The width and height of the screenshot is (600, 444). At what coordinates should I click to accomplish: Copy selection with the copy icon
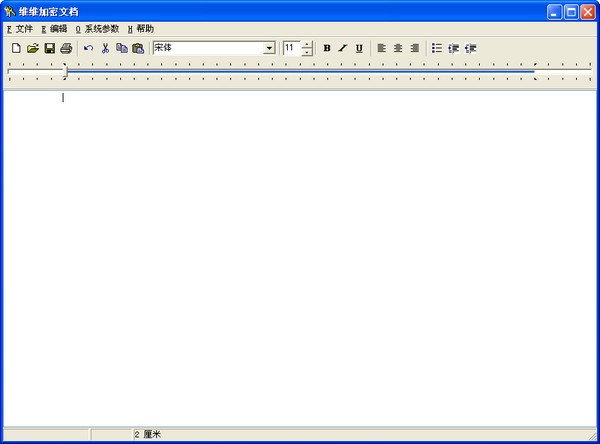tap(122, 48)
